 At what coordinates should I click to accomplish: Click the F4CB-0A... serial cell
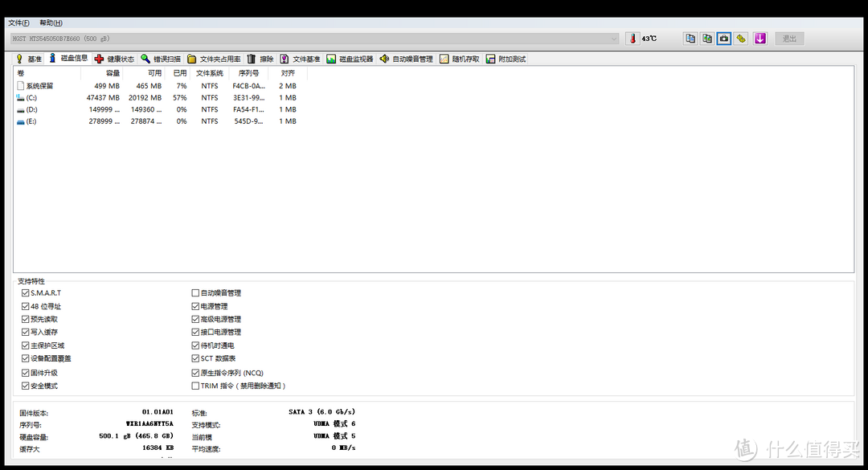[248, 86]
